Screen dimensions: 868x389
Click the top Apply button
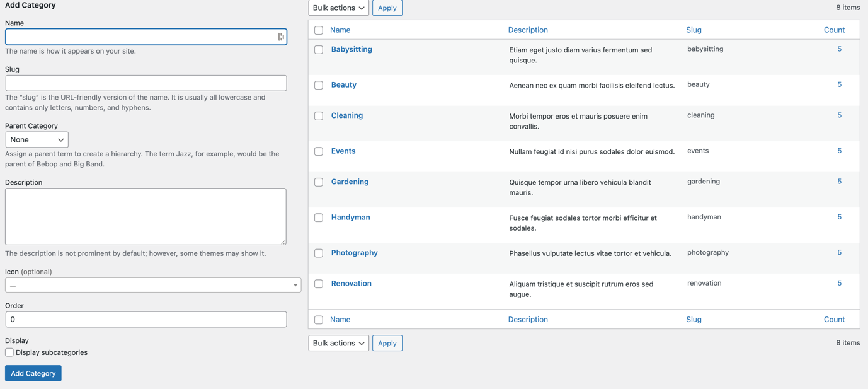[387, 8]
